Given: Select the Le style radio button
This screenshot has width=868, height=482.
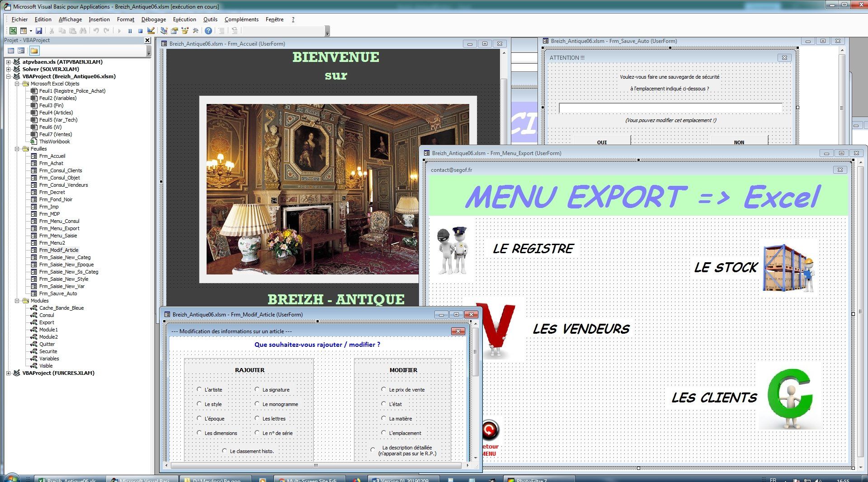Looking at the screenshot, I should point(199,404).
